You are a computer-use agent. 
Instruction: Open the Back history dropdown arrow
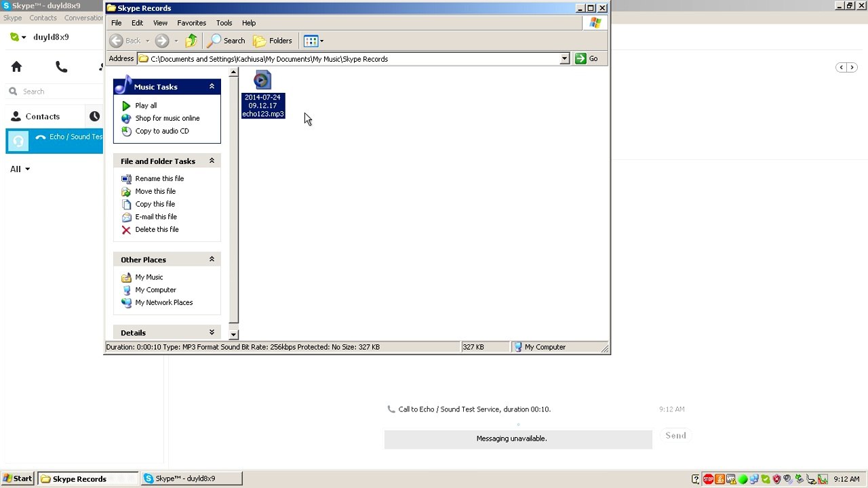point(147,41)
